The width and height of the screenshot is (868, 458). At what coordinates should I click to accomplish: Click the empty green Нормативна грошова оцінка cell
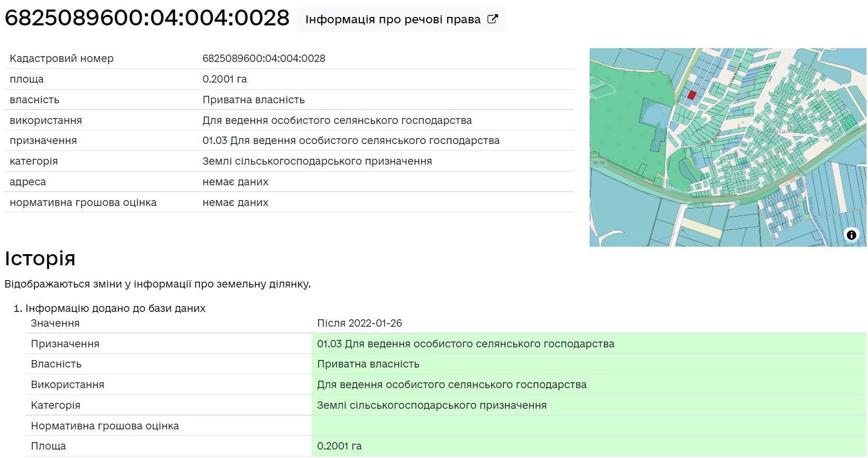point(587,426)
